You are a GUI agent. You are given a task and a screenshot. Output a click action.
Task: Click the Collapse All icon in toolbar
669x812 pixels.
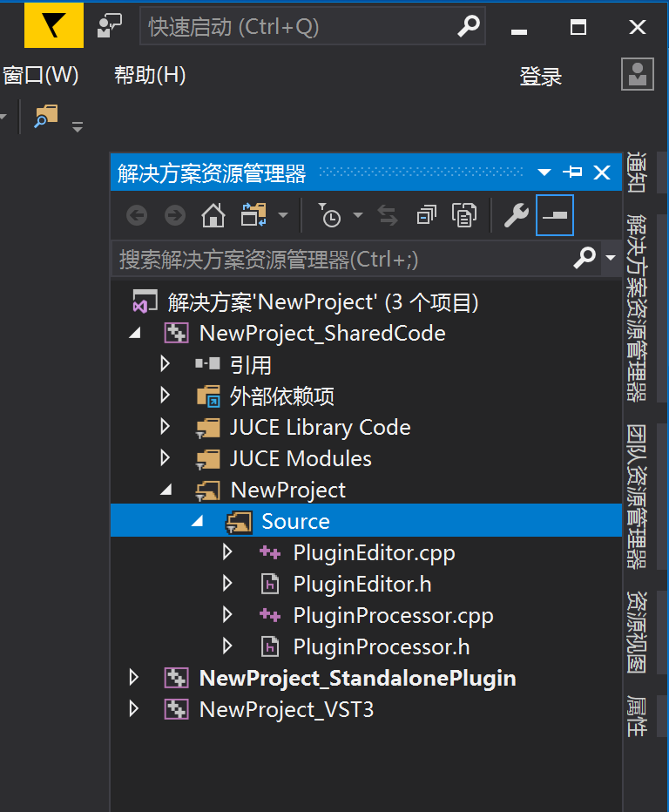click(x=426, y=215)
